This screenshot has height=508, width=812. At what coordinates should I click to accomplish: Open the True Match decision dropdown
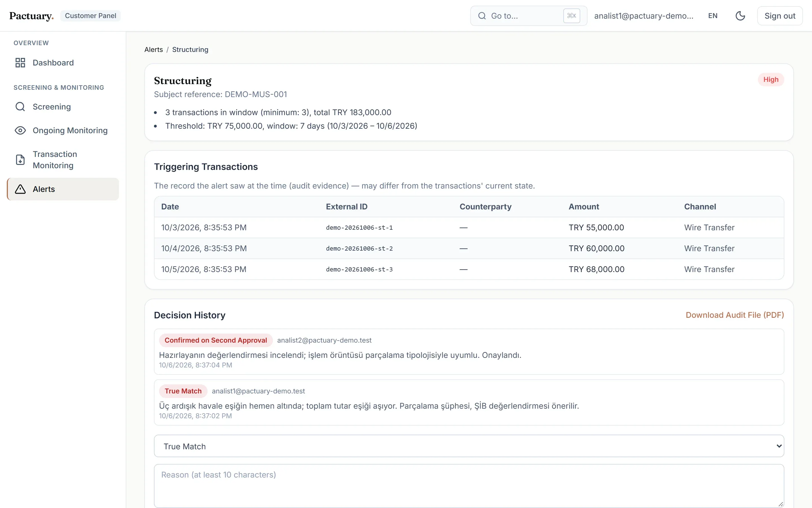coord(469,446)
